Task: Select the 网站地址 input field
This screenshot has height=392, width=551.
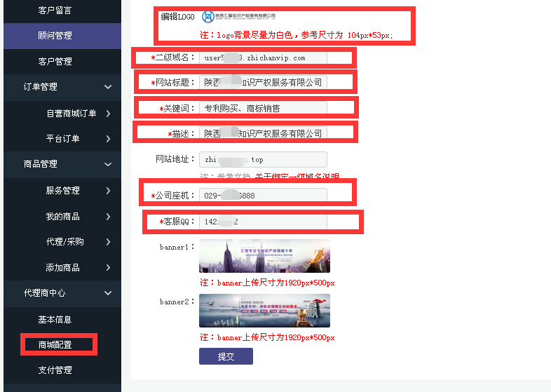Action: pos(263,160)
